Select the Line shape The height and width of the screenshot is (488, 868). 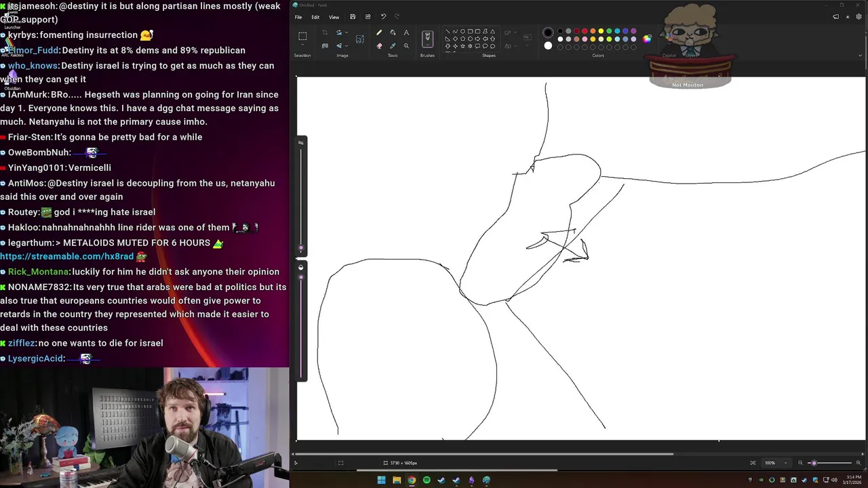pos(448,31)
